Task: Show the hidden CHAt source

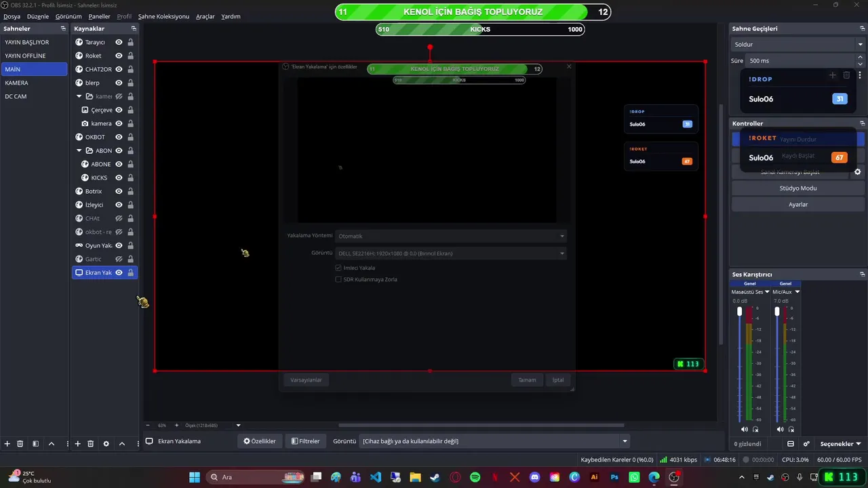Action: click(119, 218)
